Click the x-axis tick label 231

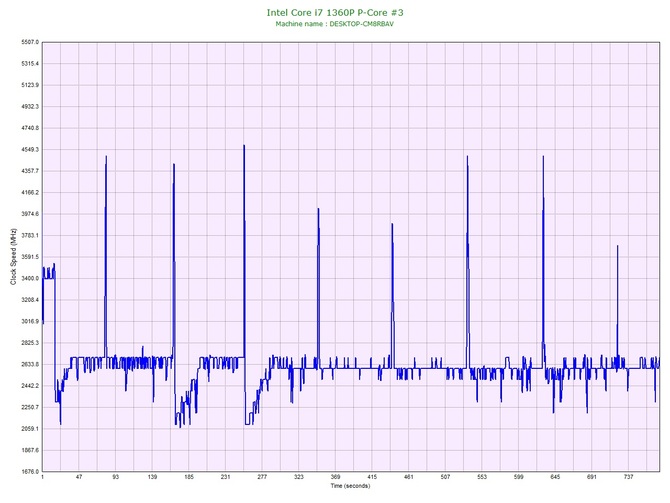click(x=226, y=477)
